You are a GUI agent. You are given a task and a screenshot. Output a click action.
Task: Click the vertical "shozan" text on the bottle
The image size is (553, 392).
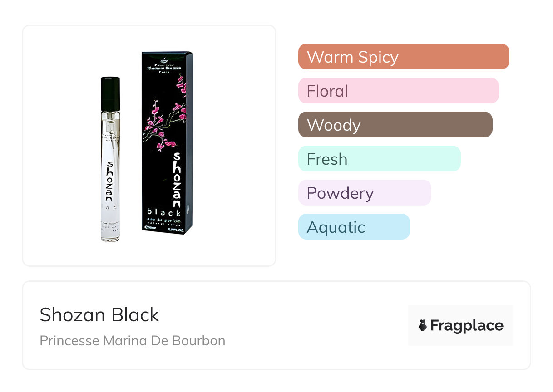[x=109, y=181]
